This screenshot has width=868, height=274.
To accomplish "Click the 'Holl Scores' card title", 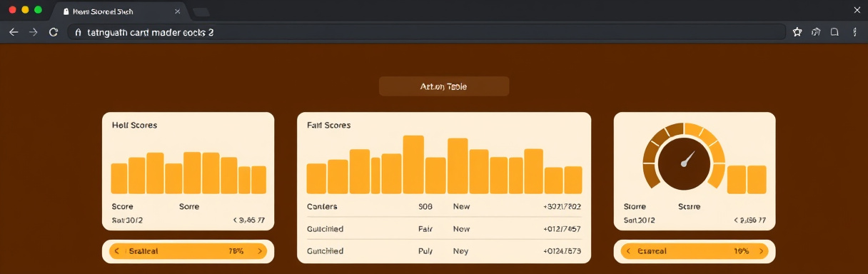I will [x=134, y=125].
